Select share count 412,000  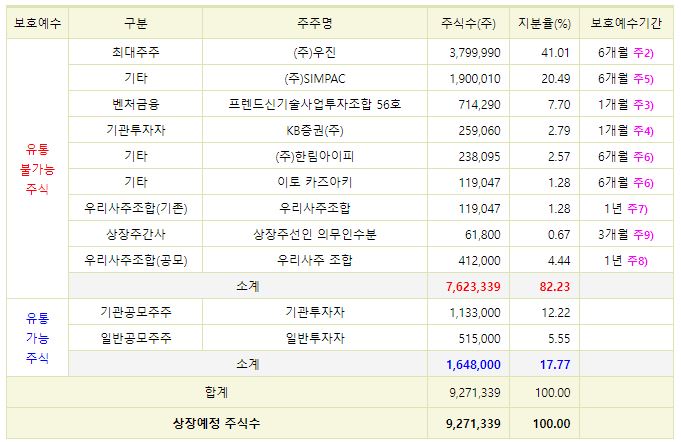pyautogui.click(x=479, y=261)
